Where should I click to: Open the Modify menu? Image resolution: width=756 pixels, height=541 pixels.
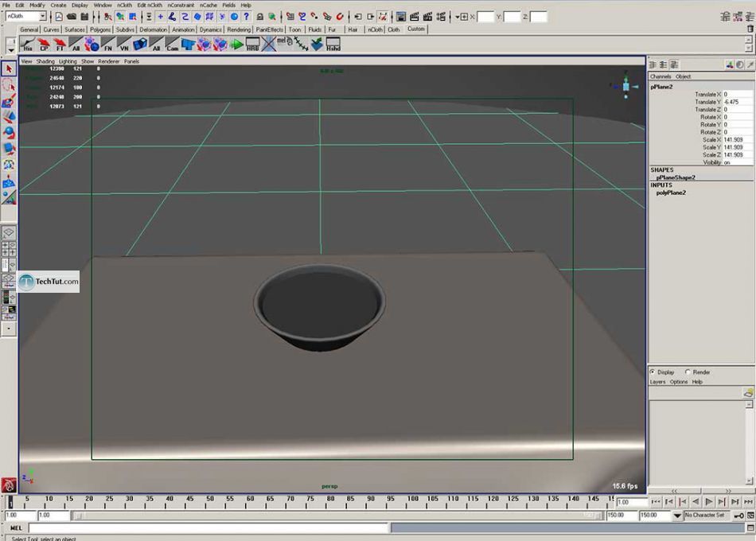coord(37,5)
